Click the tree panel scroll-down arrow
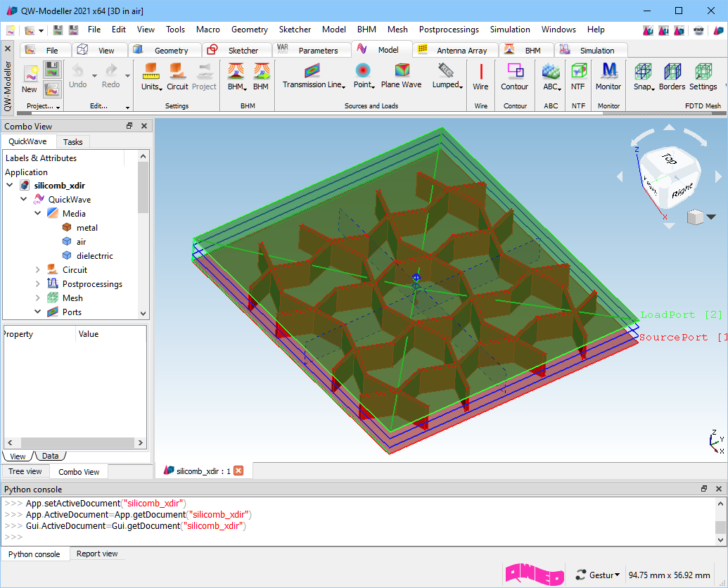Image resolution: width=728 pixels, height=588 pixels. coord(143,313)
